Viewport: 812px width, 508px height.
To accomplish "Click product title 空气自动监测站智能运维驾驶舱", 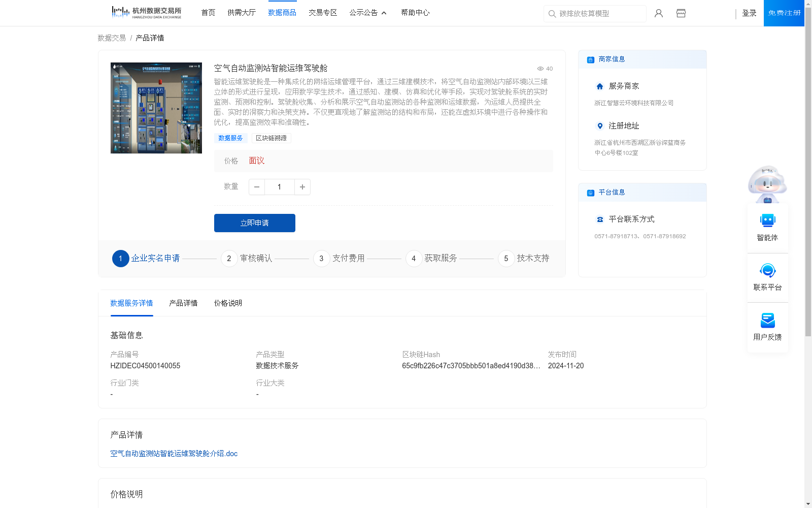I will click(x=270, y=68).
